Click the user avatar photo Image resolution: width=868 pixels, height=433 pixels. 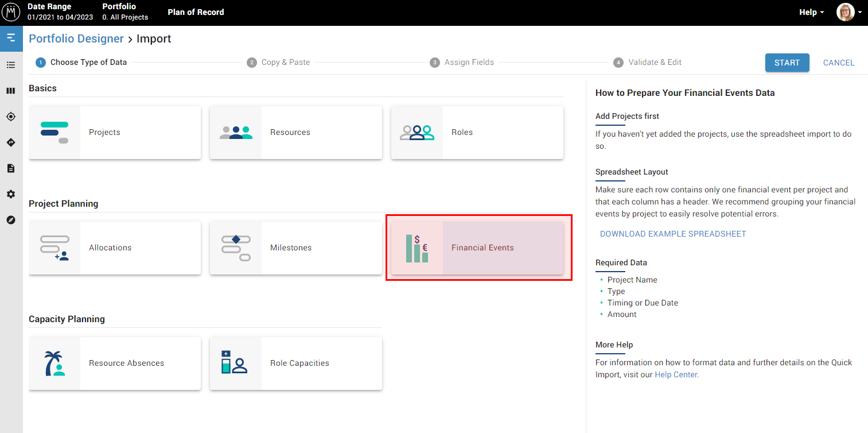846,12
